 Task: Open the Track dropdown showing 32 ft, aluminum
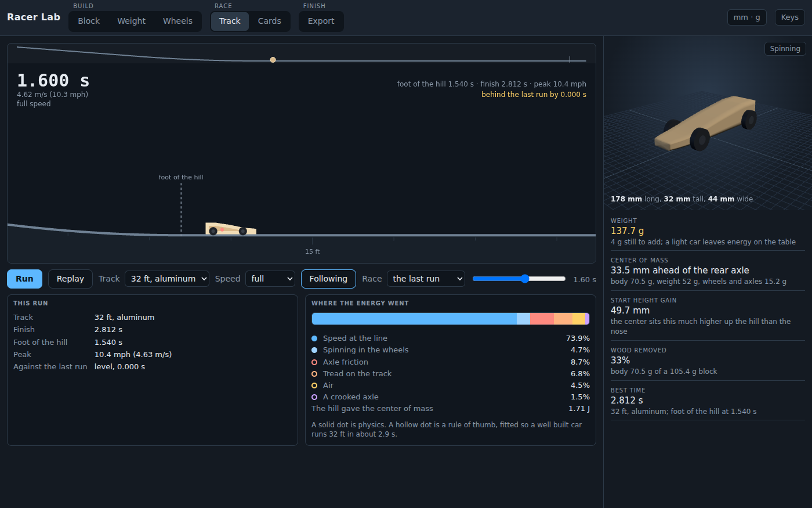point(168,279)
